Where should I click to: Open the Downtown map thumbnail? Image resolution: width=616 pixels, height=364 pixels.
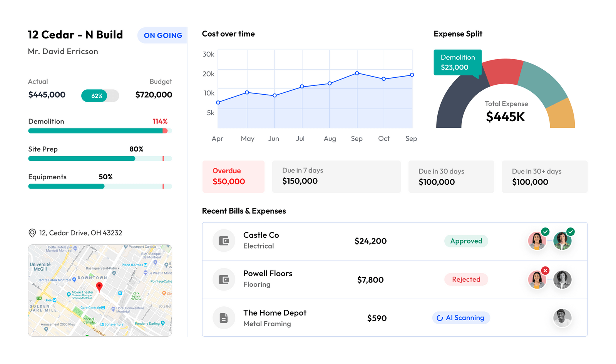(x=100, y=291)
